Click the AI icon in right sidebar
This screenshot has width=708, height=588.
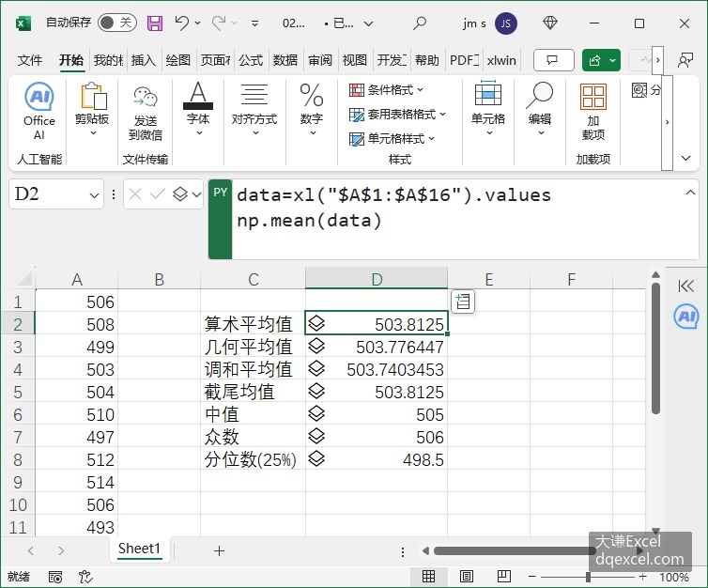(x=686, y=317)
